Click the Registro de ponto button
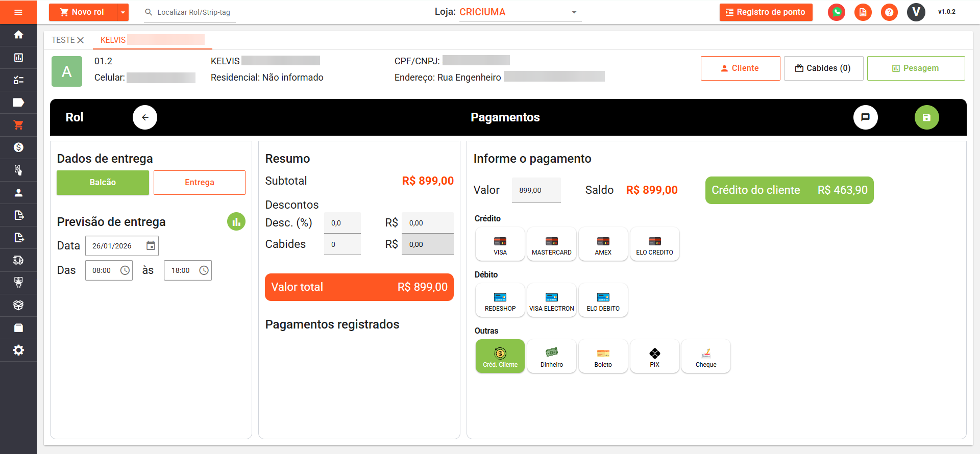The height and width of the screenshot is (454, 980). point(766,12)
